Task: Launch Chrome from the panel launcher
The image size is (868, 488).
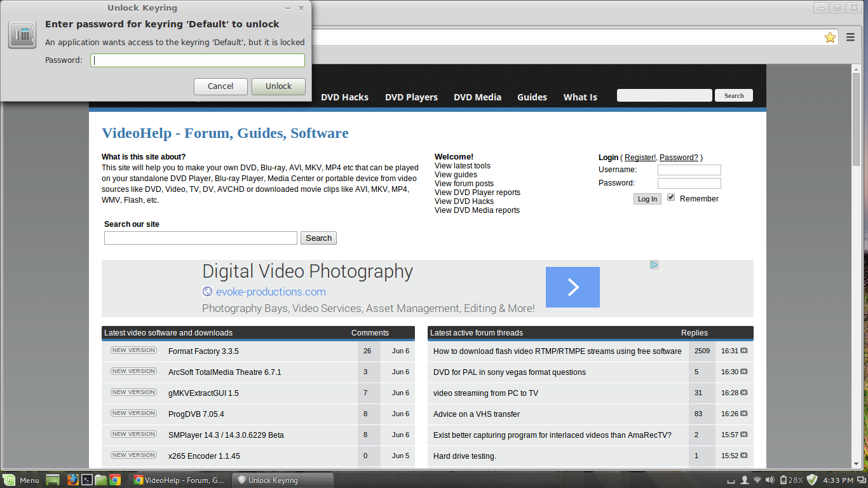Action: pos(115,480)
